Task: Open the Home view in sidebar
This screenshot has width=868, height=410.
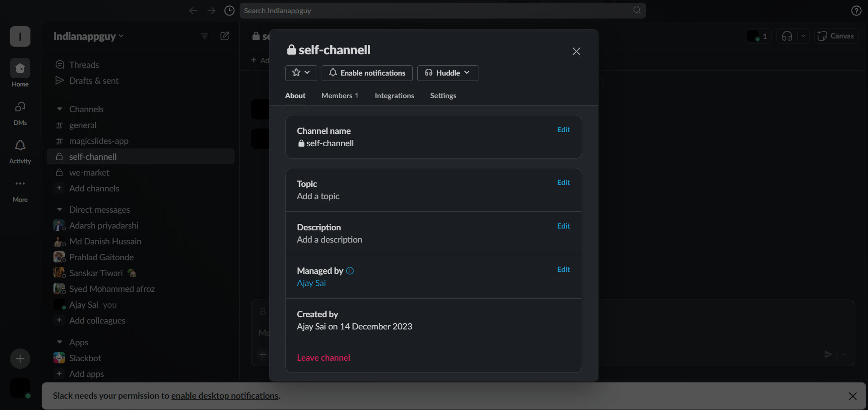Action: (x=20, y=73)
